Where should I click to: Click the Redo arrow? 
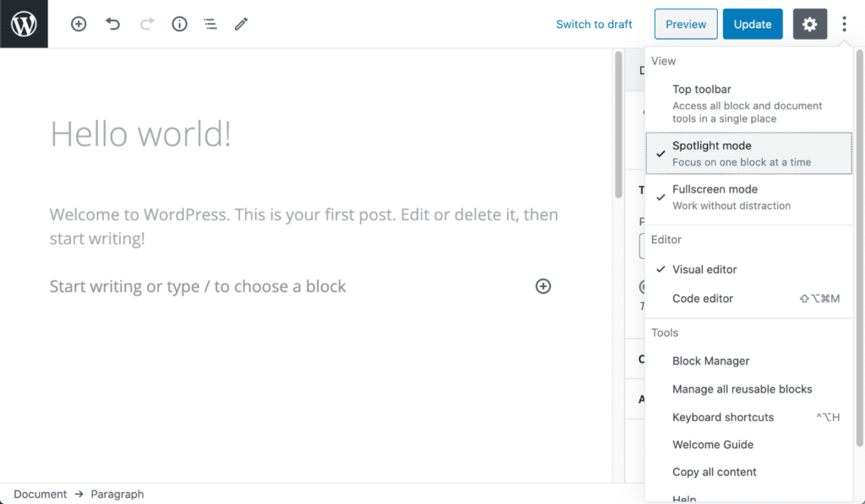click(x=146, y=24)
